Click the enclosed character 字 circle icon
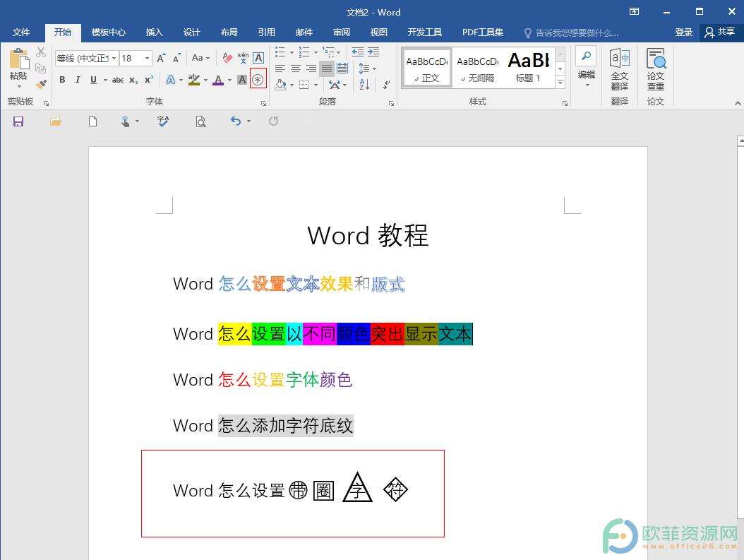The image size is (744, 560). (258, 79)
